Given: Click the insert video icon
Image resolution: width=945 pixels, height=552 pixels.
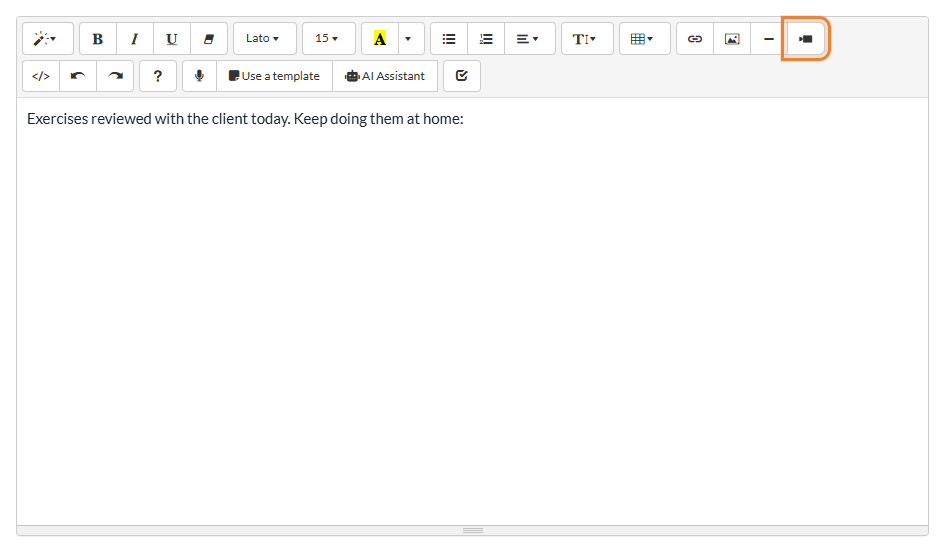Looking at the screenshot, I should coord(806,39).
